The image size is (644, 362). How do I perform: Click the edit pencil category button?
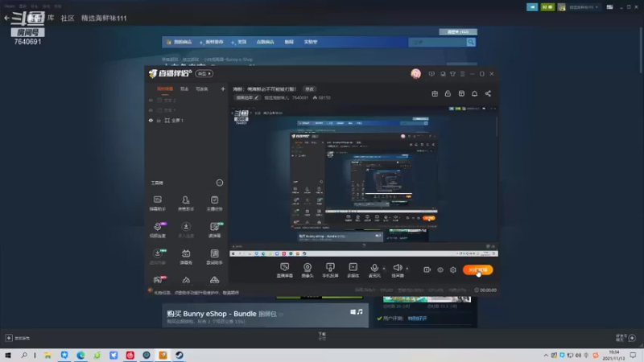point(247,97)
